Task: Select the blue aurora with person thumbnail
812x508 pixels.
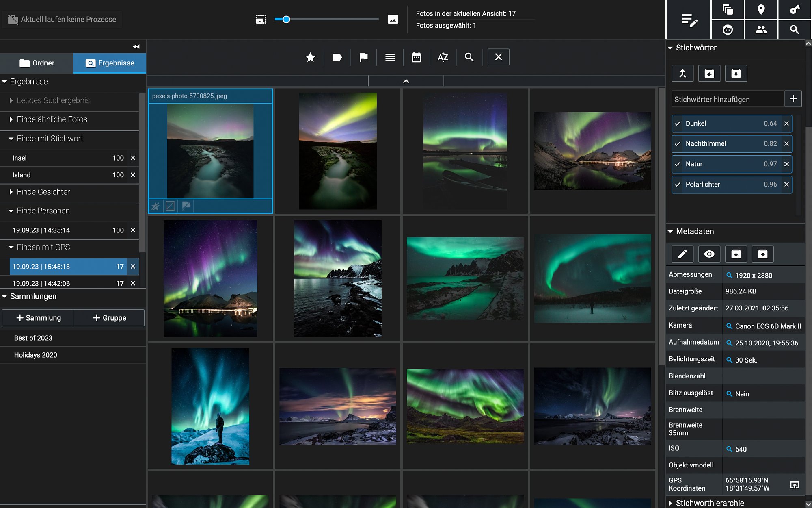Action: 210,406
